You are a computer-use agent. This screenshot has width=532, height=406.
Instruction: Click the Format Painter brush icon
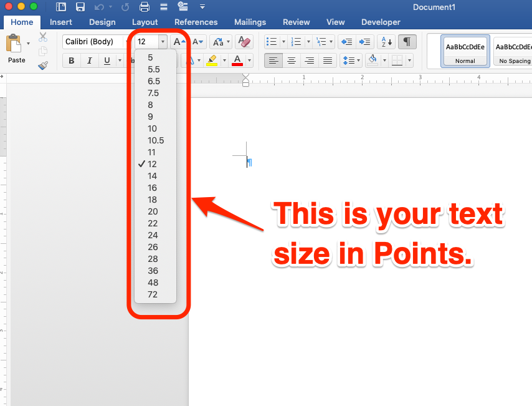pyautogui.click(x=44, y=65)
